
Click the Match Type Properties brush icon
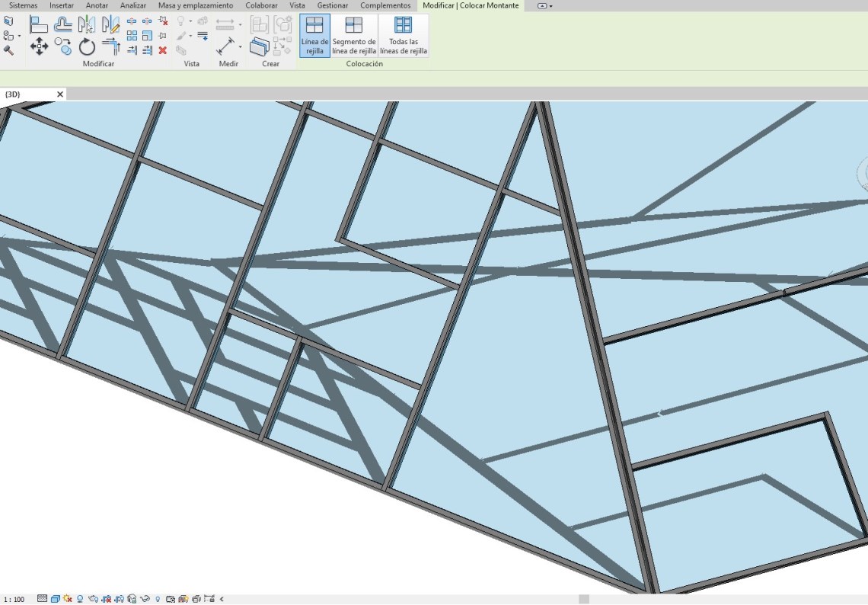pos(8,50)
